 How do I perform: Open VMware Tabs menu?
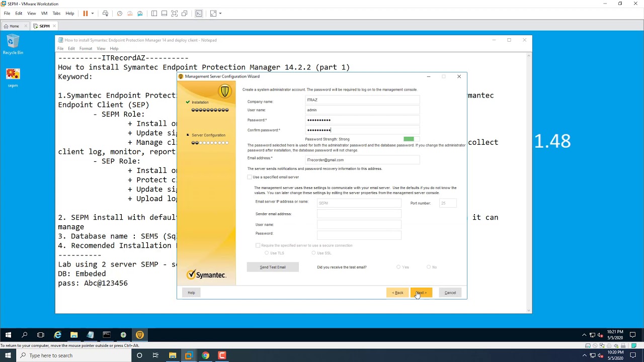click(x=56, y=14)
